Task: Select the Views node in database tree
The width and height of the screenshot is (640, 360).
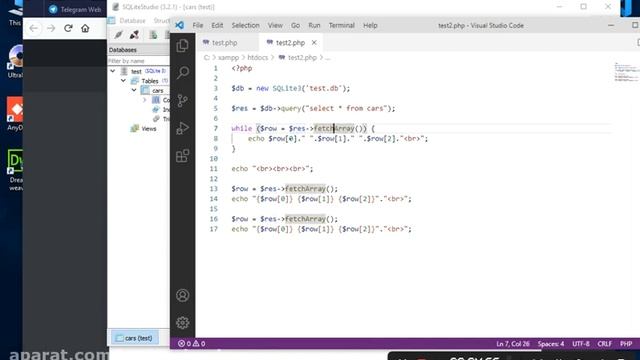Action: pos(149,129)
